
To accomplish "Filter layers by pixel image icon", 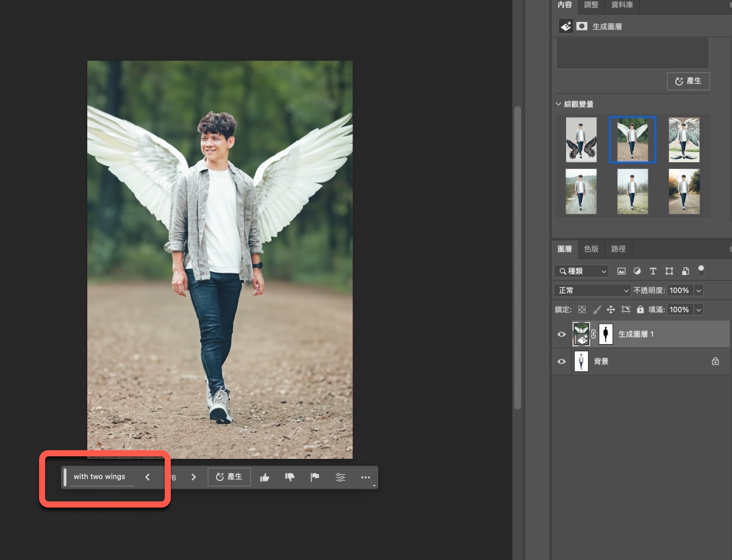I will pos(622,271).
